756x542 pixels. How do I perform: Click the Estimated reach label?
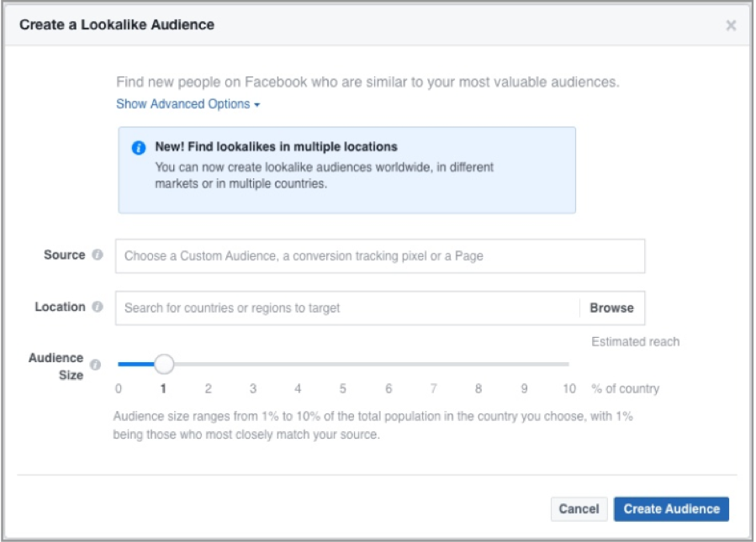(633, 340)
